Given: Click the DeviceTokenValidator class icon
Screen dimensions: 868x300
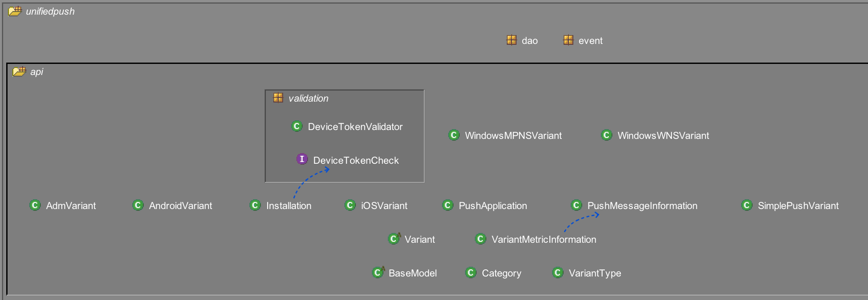Looking at the screenshot, I should [x=297, y=126].
